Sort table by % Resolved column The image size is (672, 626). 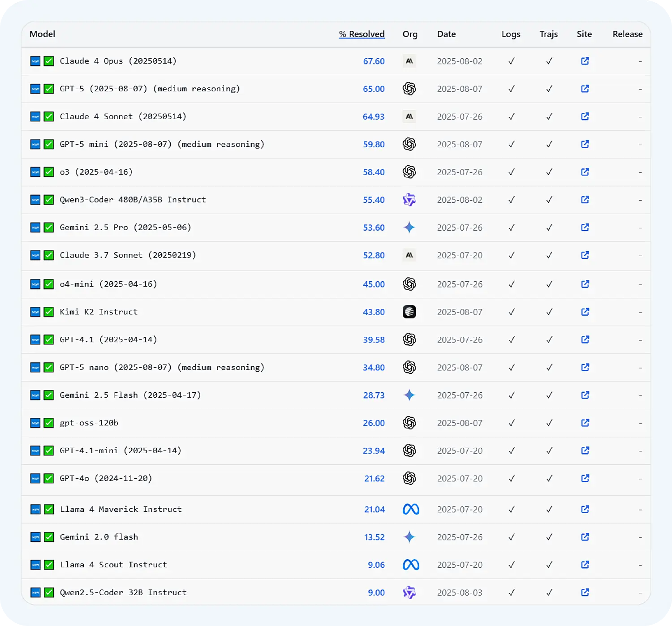pos(362,34)
